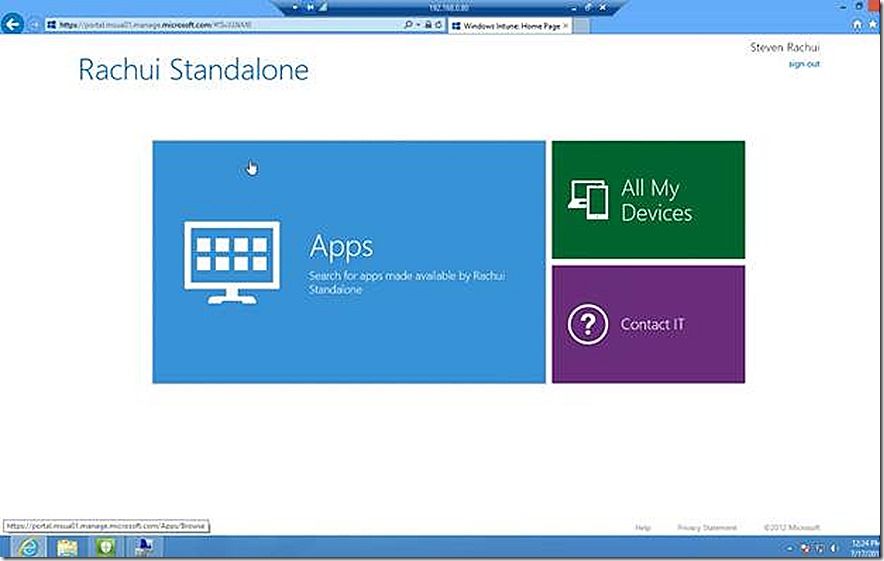Close the remote session connection bar
The height and width of the screenshot is (561, 884).
603,7
